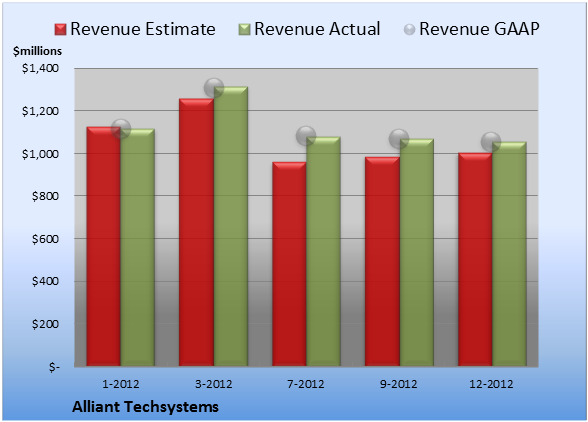588x422 pixels.
Task: Click the "7-2012" x-axis label
Action: (306, 384)
